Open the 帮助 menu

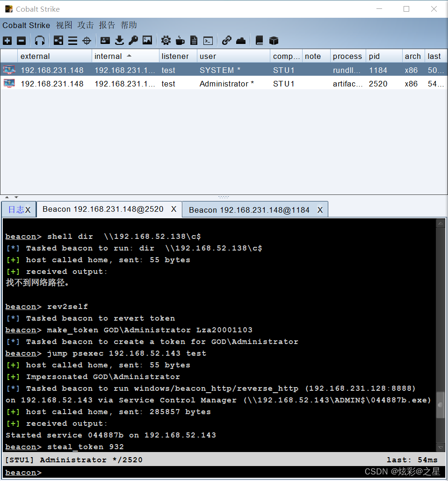coord(129,25)
